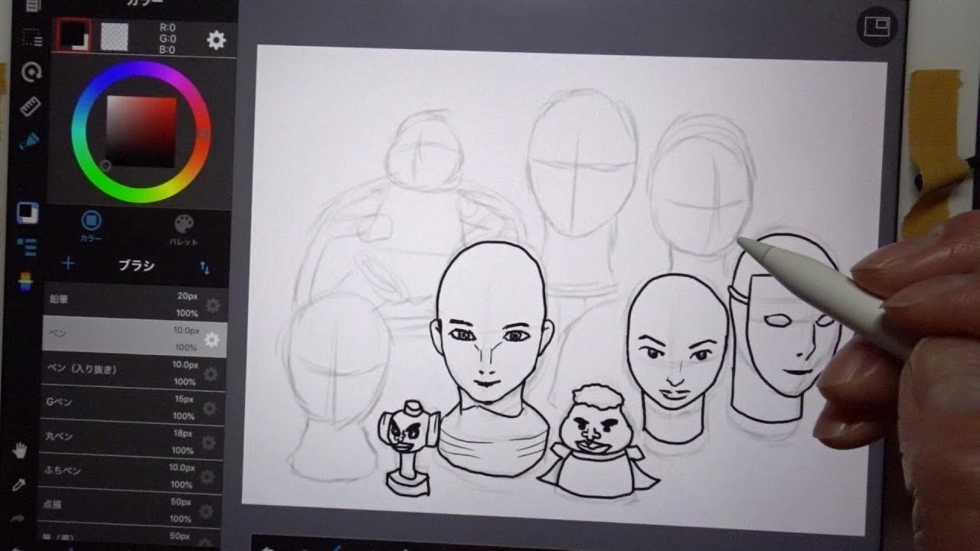
Task: Open settings gear for Gペン brush
Action: click(209, 409)
